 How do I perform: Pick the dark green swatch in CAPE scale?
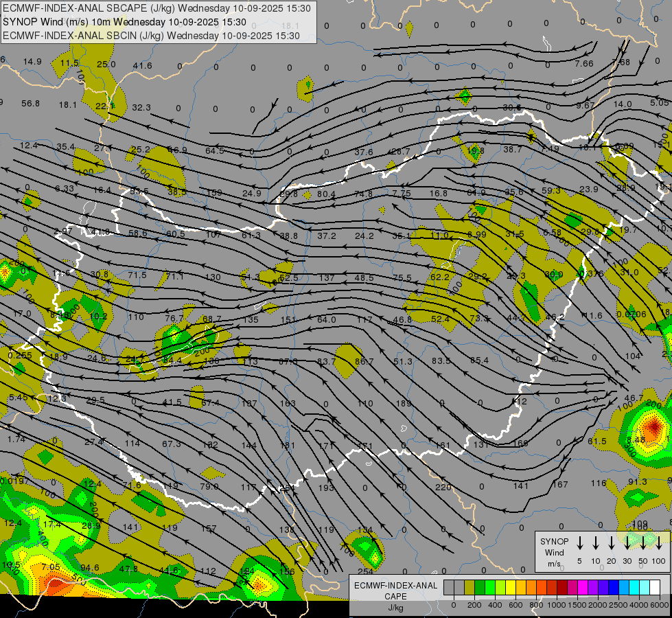[x=480, y=587]
